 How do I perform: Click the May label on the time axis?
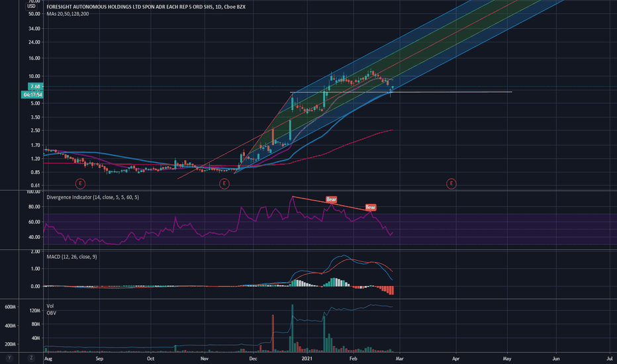(507, 359)
